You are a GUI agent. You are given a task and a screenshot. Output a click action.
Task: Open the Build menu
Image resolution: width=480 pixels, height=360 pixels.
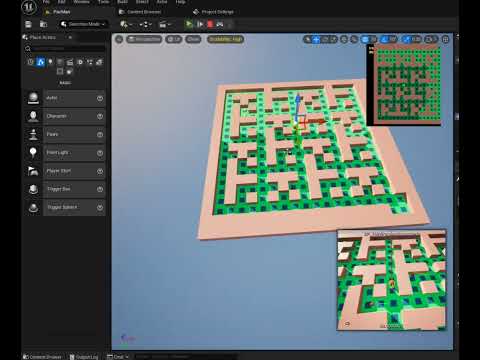point(122,2)
